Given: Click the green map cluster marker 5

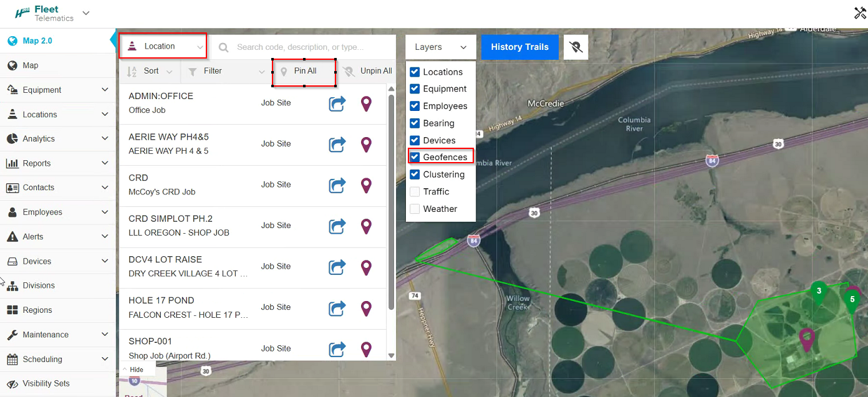Looking at the screenshot, I should [852, 300].
